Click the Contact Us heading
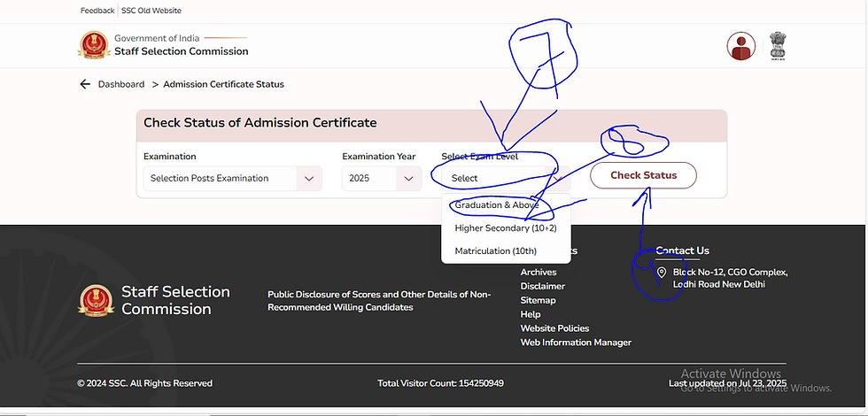This screenshot has width=868, height=416. [683, 250]
